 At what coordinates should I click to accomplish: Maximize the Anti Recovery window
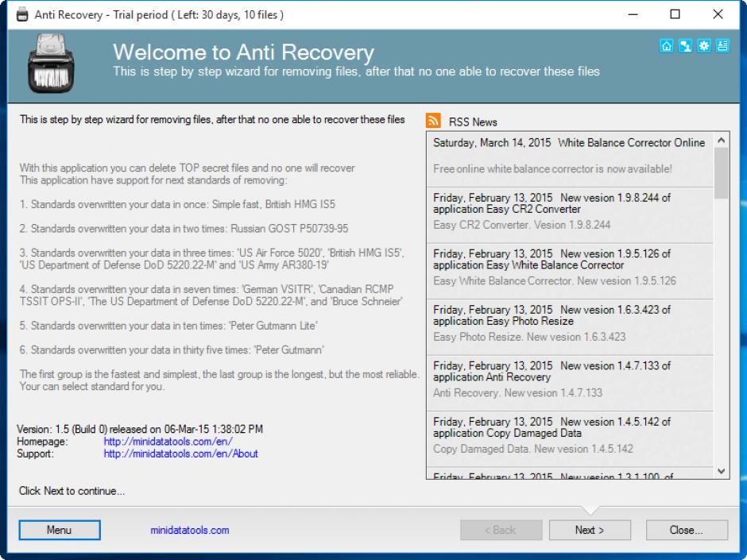(675, 14)
